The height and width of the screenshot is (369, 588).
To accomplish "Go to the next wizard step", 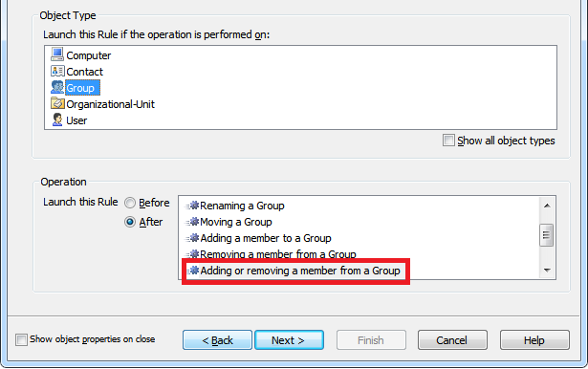I will point(289,340).
